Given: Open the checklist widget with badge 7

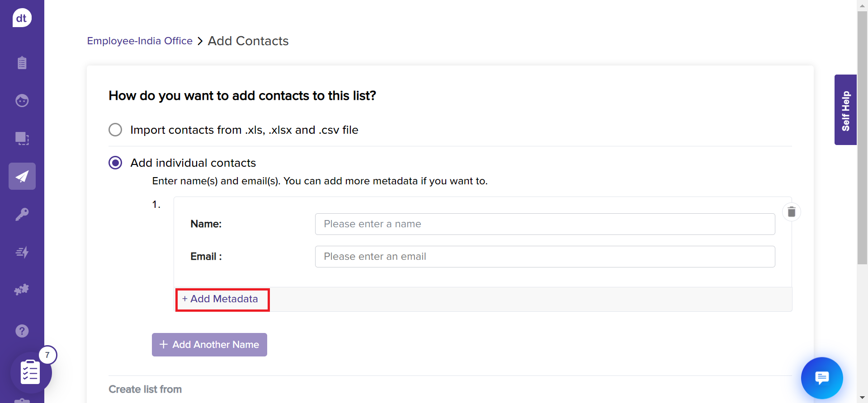Looking at the screenshot, I should pyautogui.click(x=31, y=372).
